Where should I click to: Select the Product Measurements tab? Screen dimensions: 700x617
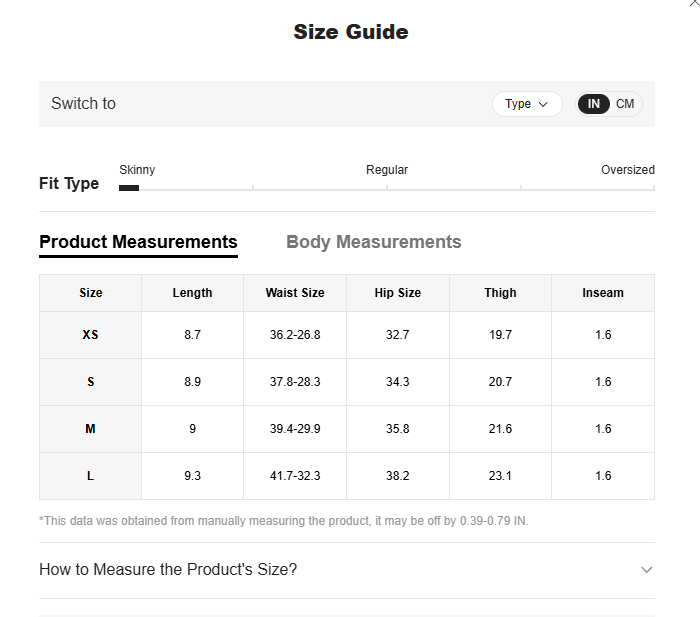(138, 242)
